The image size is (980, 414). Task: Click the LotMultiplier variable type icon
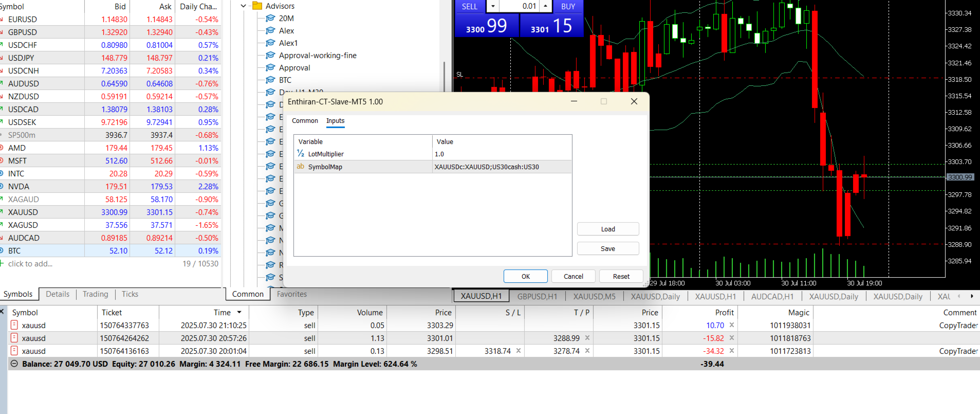(x=301, y=153)
